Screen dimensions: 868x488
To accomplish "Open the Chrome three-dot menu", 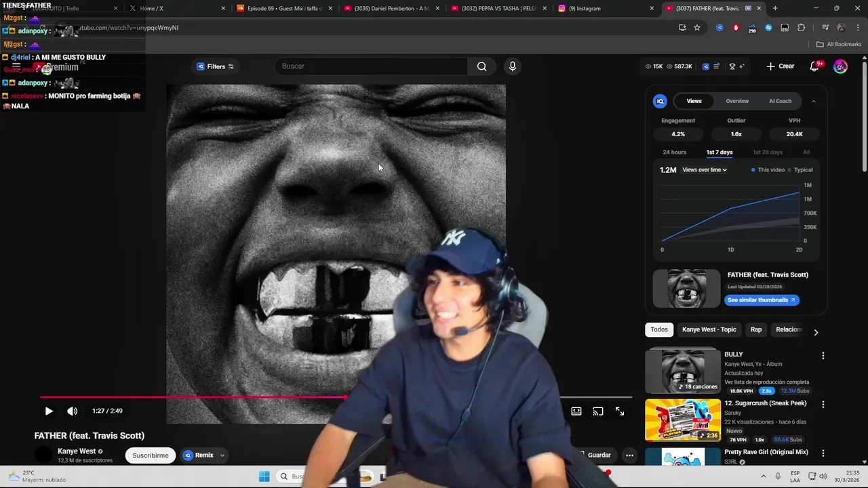I will click(x=859, y=28).
